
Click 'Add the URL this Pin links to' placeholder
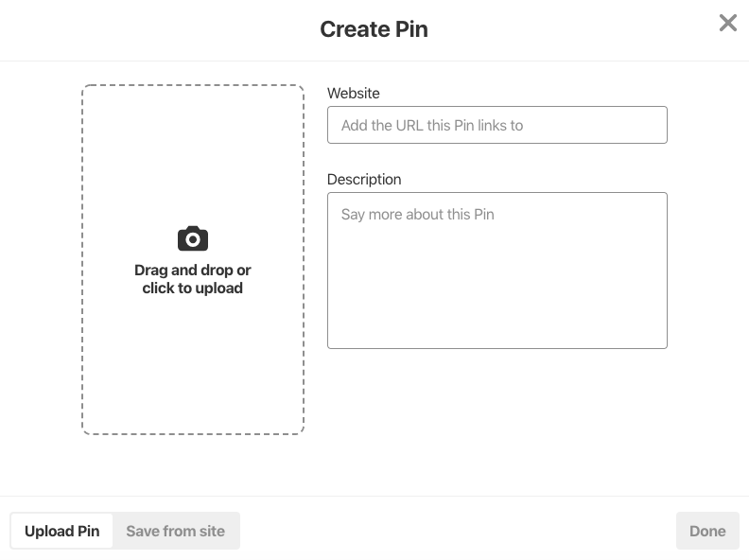(x=432, y=125)
